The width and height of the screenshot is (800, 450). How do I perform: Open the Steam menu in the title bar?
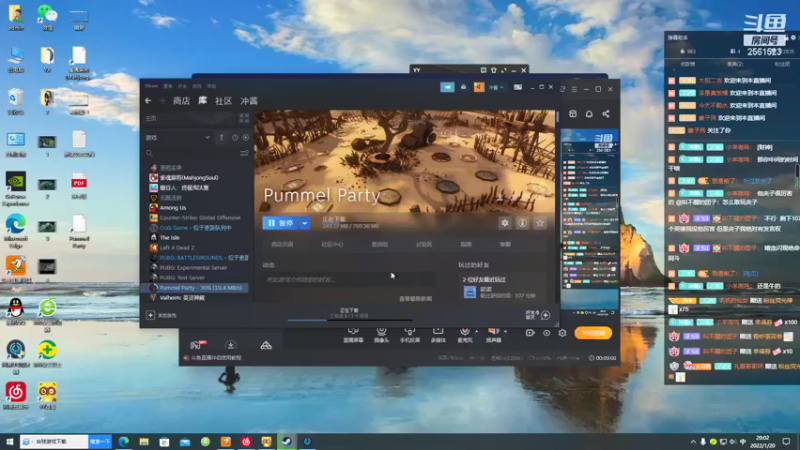click(x=151, y=86)
